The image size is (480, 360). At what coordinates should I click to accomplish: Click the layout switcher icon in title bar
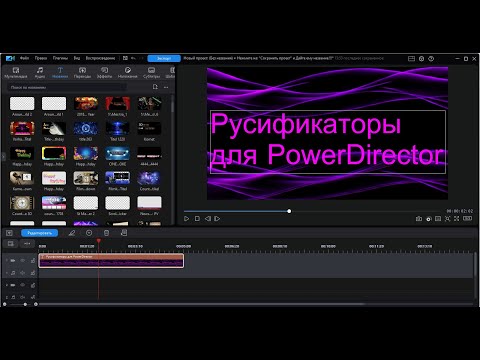(x=411, y=59)
